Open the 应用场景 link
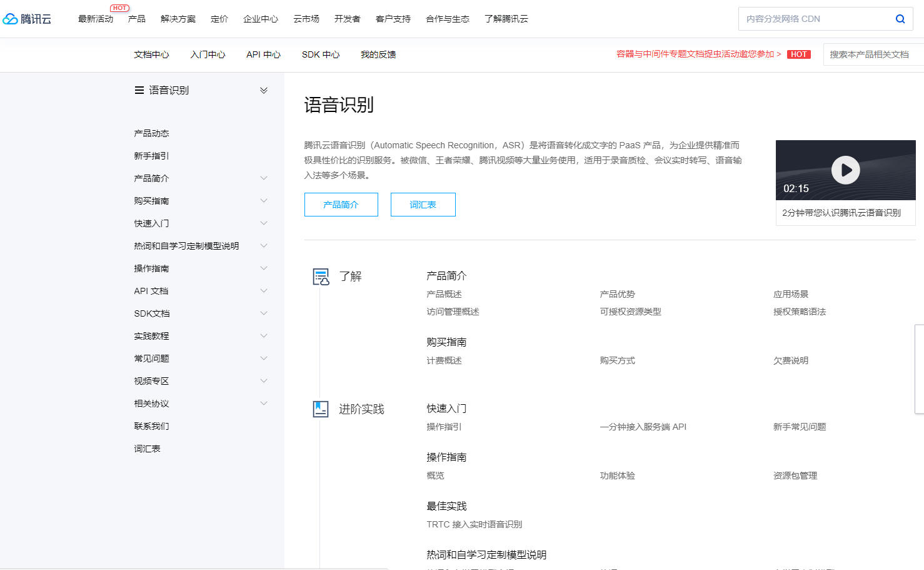The height and width of the screenshot is (570, 924). click(x=791, y=294)
